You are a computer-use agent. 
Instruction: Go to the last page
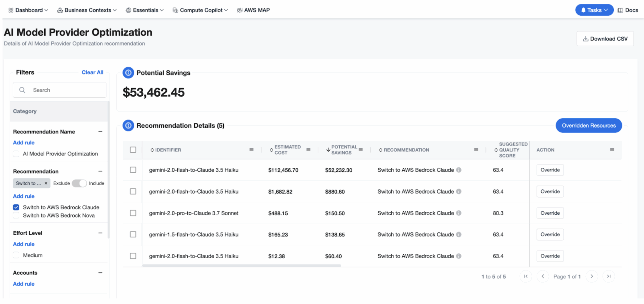(x=609, y=276)
